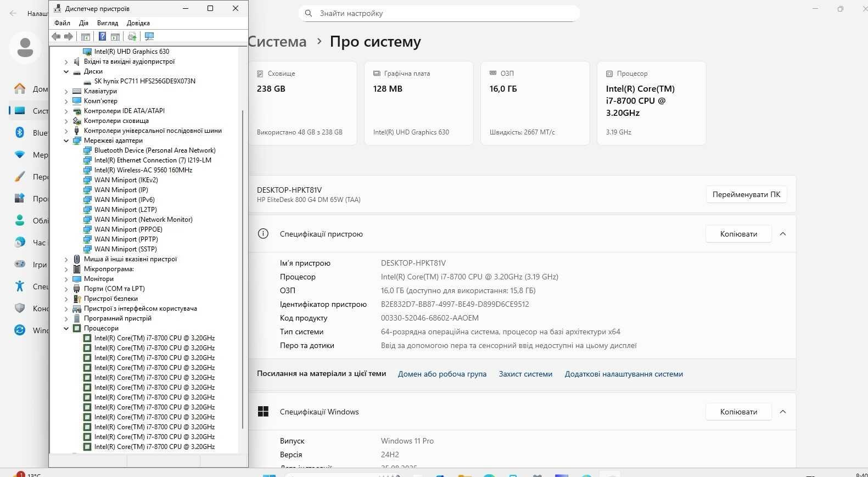Open the ОЗП 16,0 ГБ card
The height and width of the screenshot is (477, 868).
coord(535,103)
